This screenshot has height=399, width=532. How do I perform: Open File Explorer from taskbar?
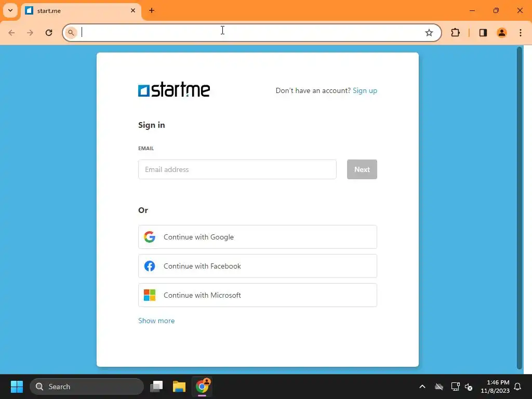click(179, 387)
